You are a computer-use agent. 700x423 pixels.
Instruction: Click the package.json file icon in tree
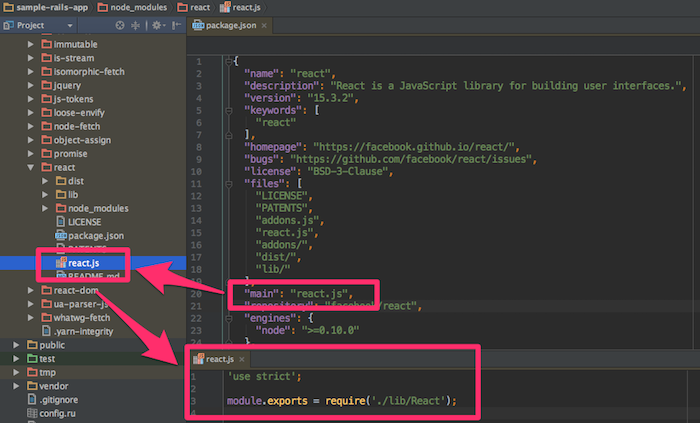pos(61,236)
